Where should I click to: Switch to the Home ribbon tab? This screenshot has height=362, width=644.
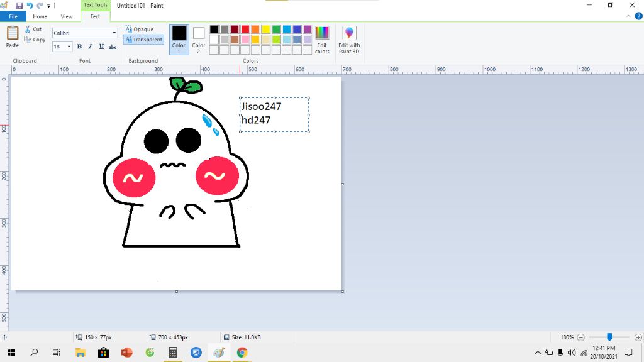(40, 16)
